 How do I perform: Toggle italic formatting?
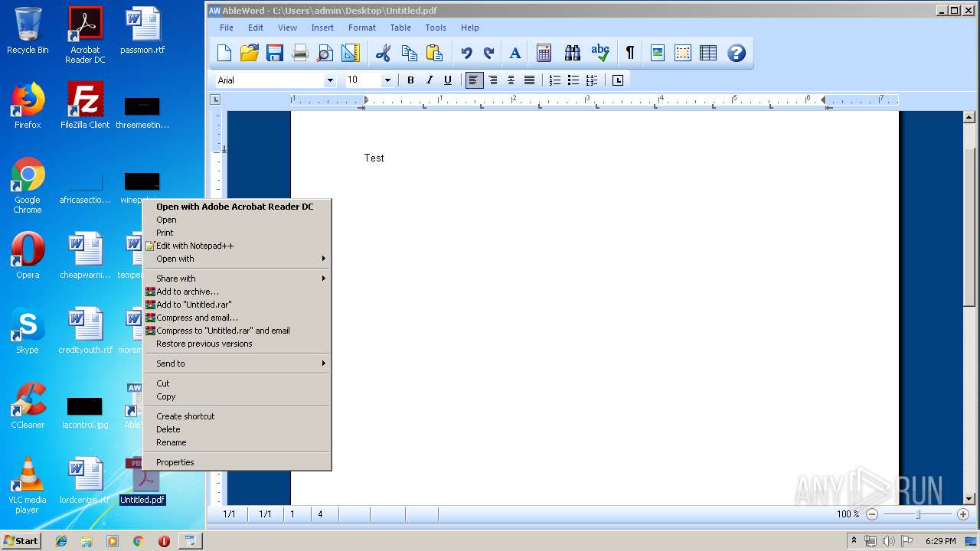click(430, 80)
